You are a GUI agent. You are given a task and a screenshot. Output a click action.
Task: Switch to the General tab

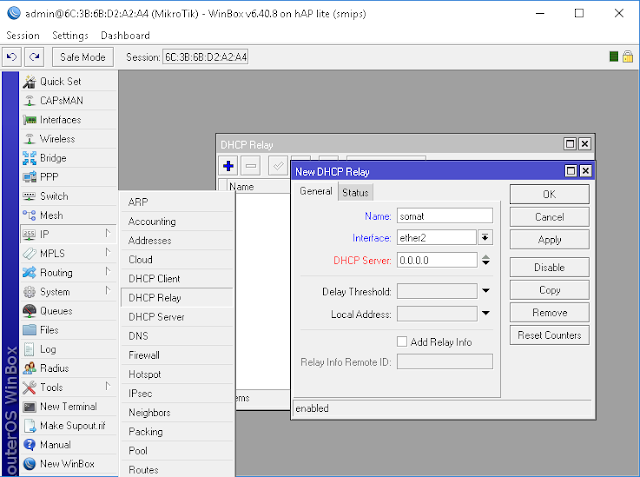click(x=316, y=191)
